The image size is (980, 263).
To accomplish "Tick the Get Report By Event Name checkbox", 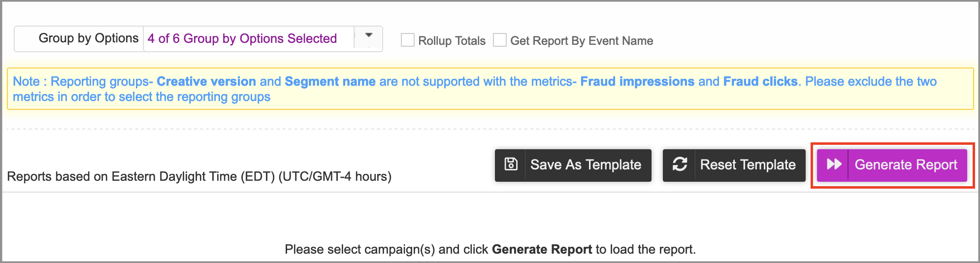I will point(500,40).
